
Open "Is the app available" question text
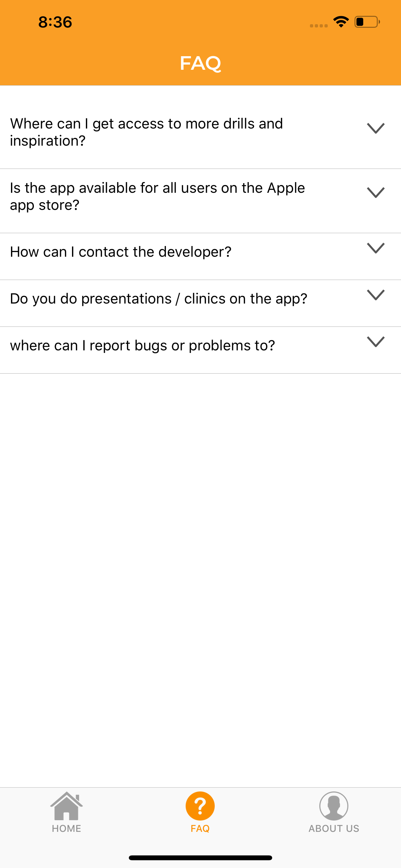click(x=157, y=196)
